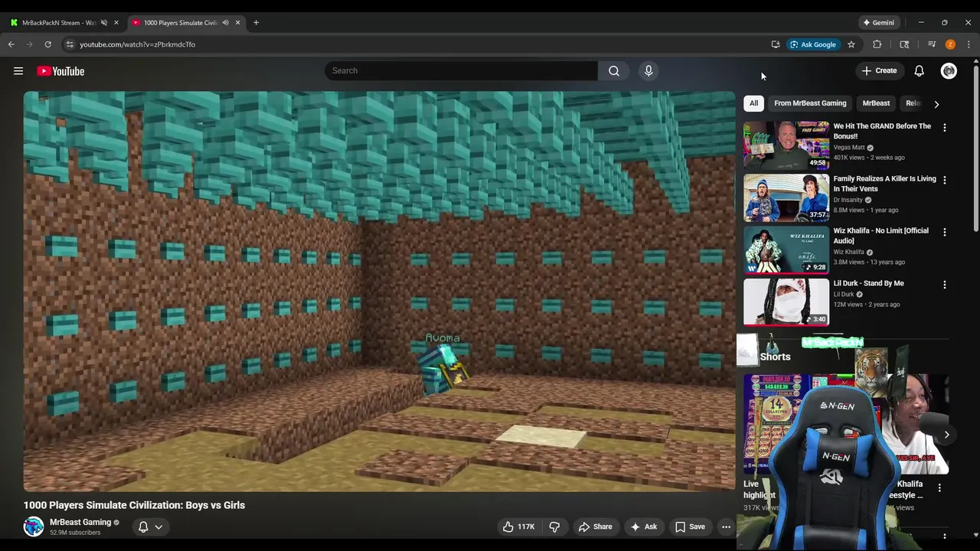Open Dr Insanity video thumbnail 37:57

[x=786, y=197]
